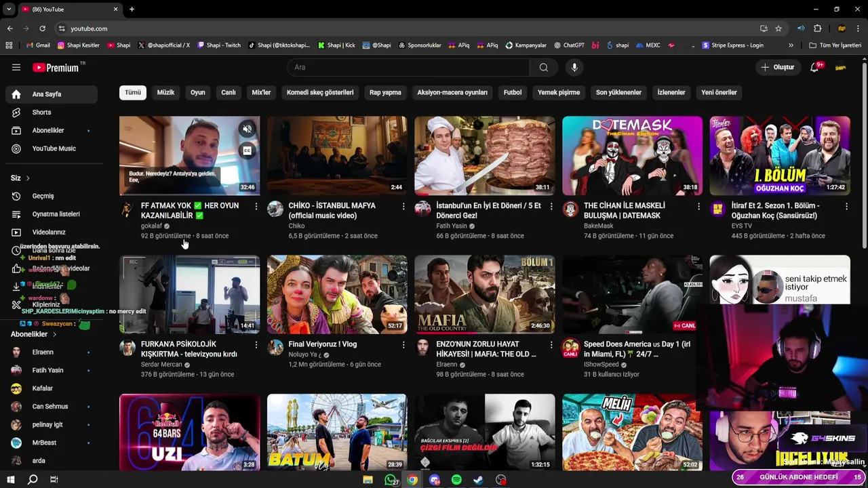Open the three-dot menu for THE CİHAN DATEMASK video
868x488 pixels.
pyautogui.click(x=698, y=206)
